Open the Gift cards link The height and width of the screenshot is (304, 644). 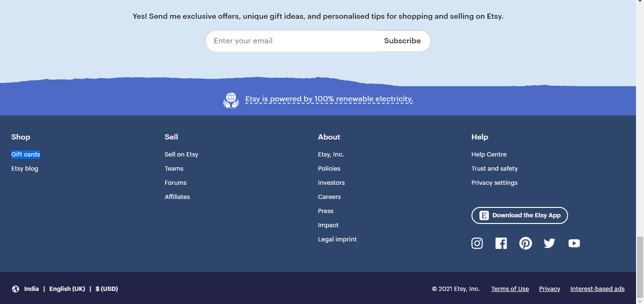point(26,155)
